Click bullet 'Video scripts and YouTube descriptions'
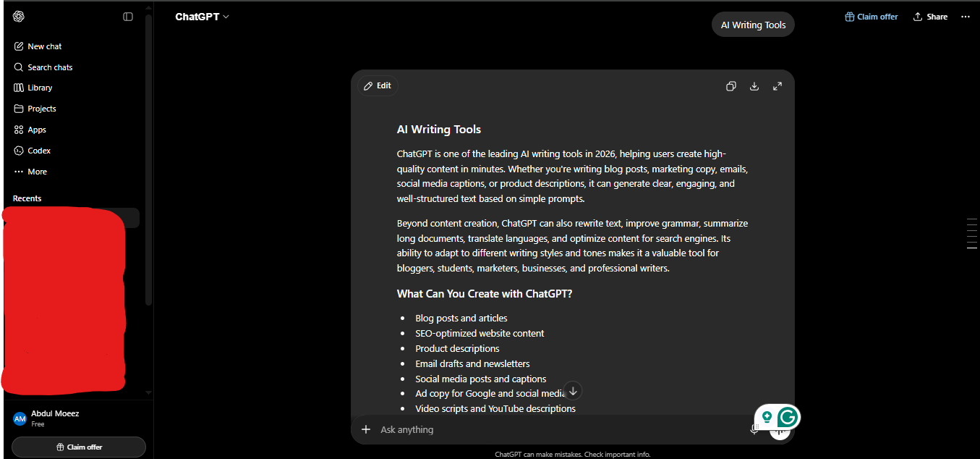980x459 pixels. tap(495, 408)
